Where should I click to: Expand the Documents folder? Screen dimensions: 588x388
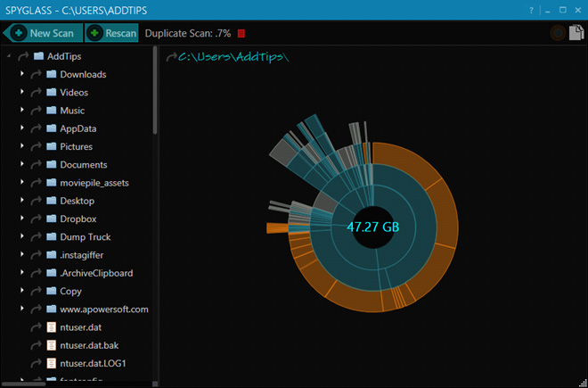pyautogui.click(x=22, y=164)
